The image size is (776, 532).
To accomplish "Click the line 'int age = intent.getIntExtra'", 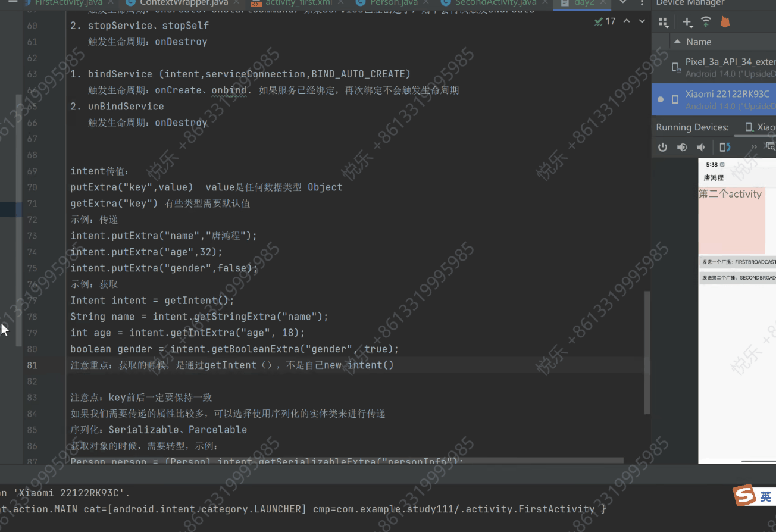I will [187, 333].
